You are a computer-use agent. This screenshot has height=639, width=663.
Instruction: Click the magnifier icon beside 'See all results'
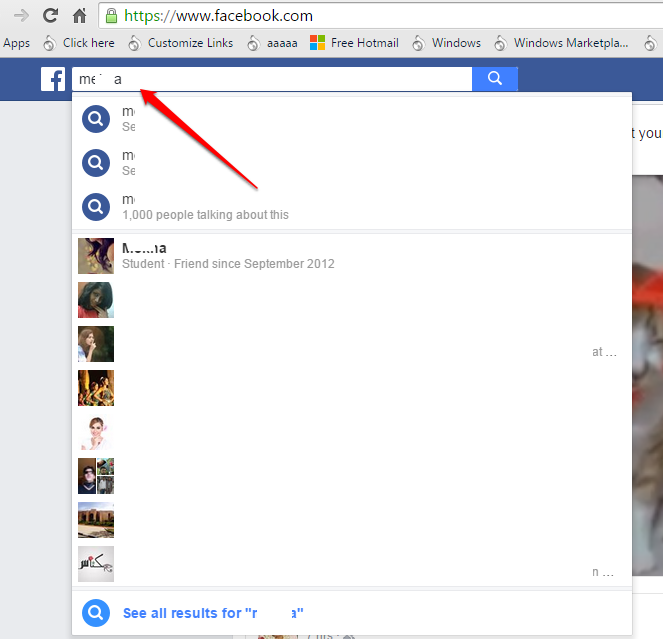96,613
